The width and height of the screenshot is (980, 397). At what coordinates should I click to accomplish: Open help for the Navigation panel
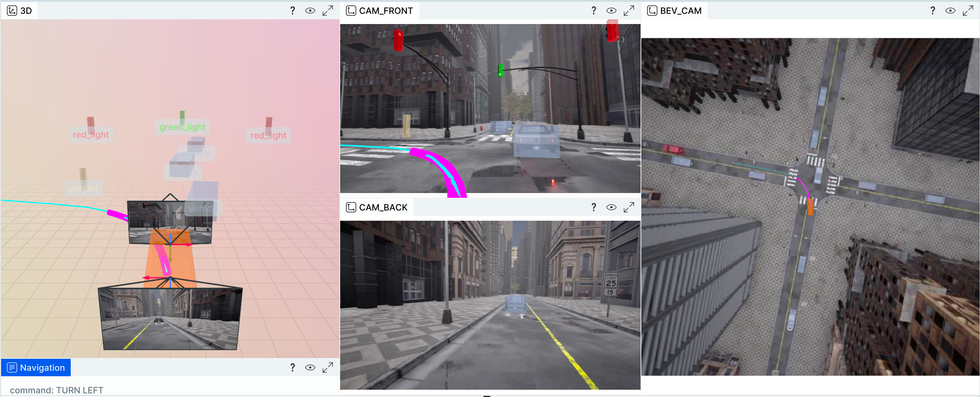[x=292, y=367]
